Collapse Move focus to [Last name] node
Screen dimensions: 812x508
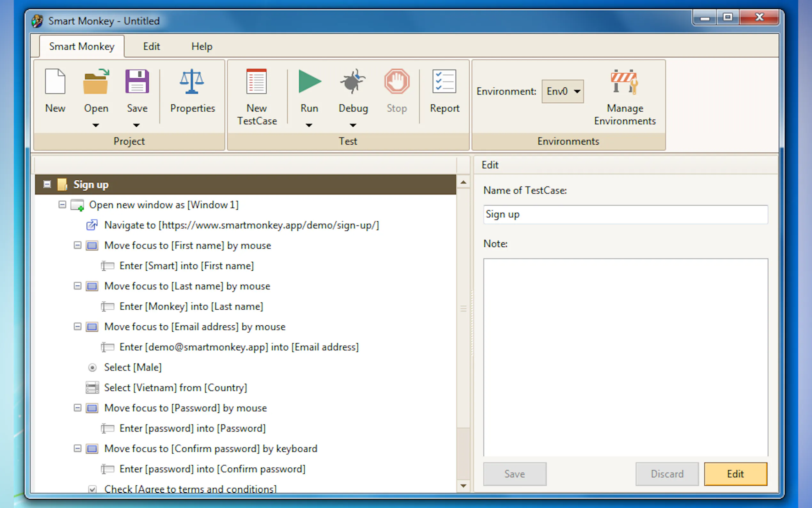tap(78, 286)
